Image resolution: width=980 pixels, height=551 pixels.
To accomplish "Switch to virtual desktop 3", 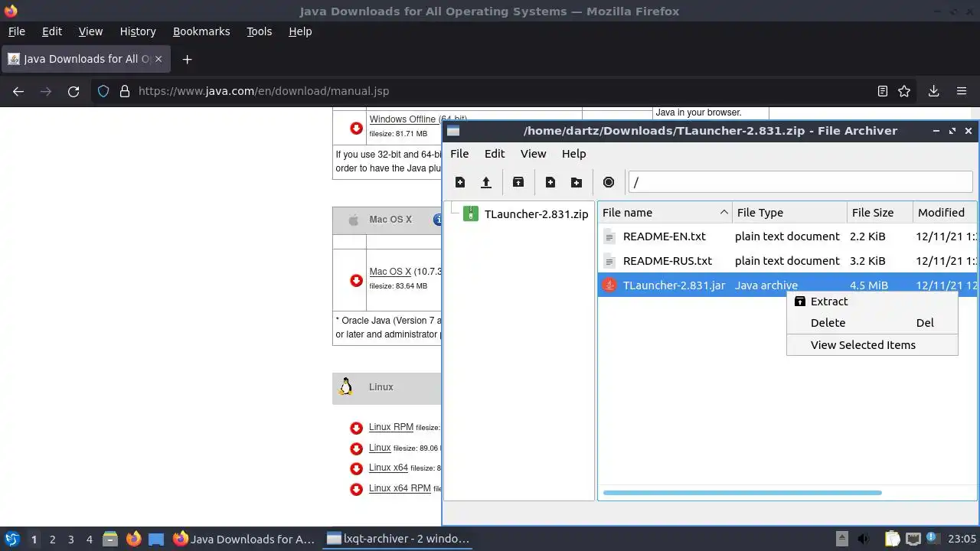I will point(70,539).
